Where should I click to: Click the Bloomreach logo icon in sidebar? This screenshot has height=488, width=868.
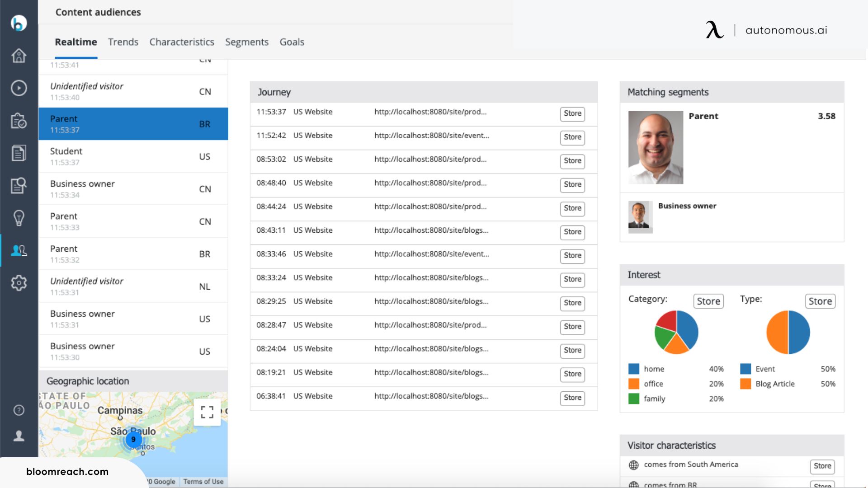(19, 23)
